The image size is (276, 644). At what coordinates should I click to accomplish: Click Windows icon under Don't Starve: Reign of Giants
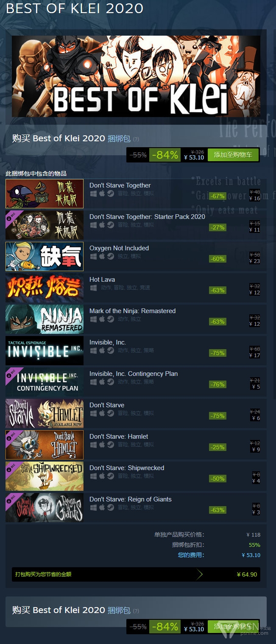tap(93, 507)
